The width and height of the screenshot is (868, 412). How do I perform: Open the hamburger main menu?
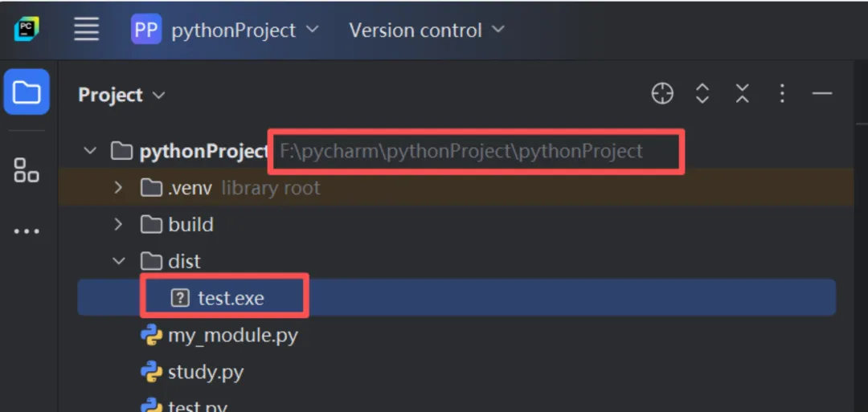tap(86, 30)
